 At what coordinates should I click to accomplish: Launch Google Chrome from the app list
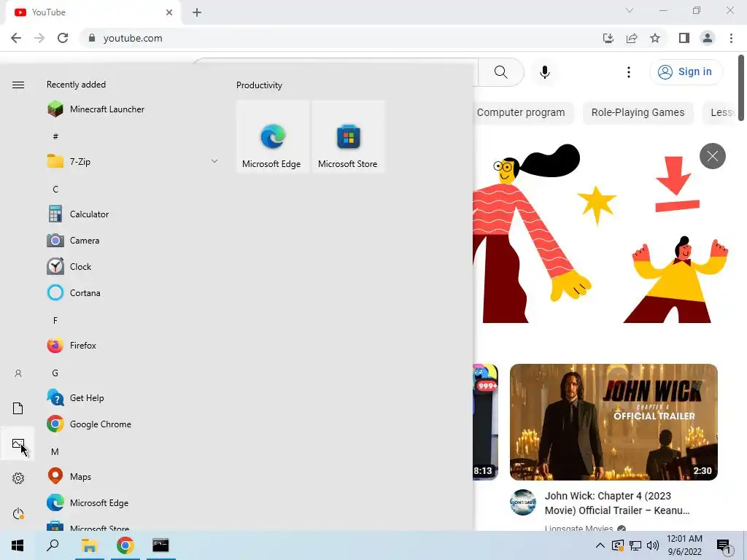(133, 424)
